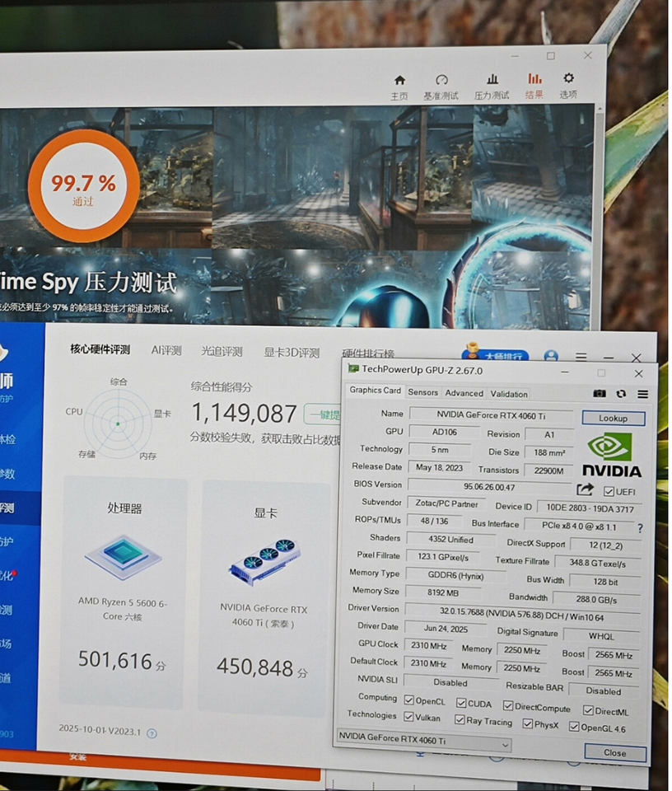Image resolution: width=672 pixels, height=791 pixels.
Task: Click Release Date value May 18, 2023
Action: pos(439,468)
